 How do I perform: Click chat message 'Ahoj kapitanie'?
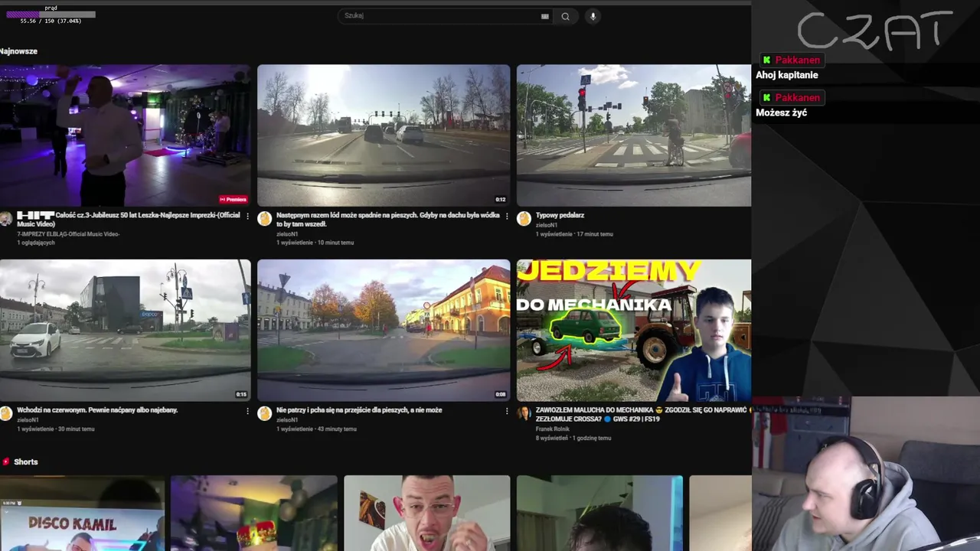pyautogui.click(x=787, y=75)
